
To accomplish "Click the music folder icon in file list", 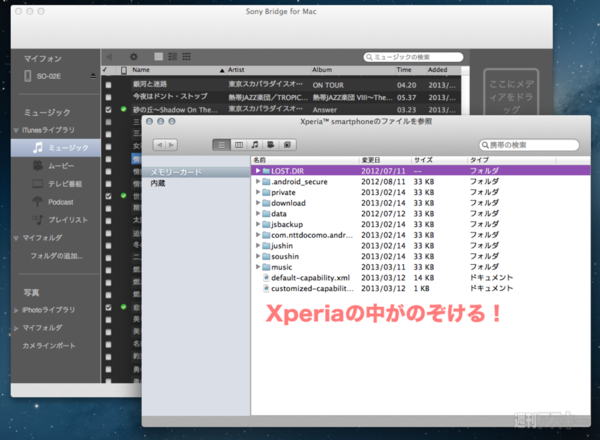I will 266,267.
